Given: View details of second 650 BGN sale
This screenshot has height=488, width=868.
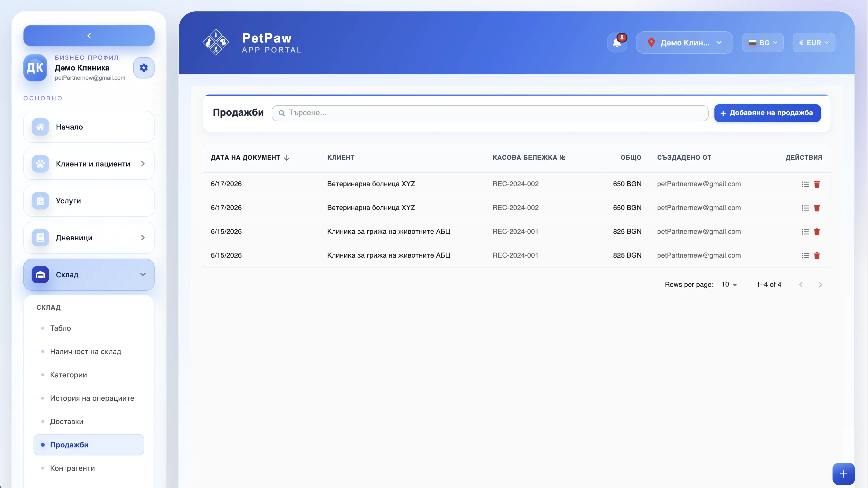Looking at the screenshot, I should pyautogui.click(x=805, y=208).
